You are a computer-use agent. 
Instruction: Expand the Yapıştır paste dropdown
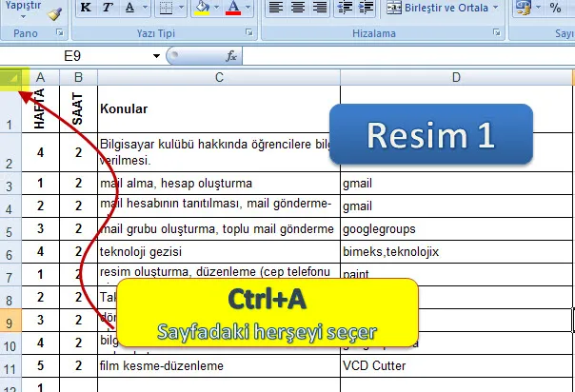(23, 15)
